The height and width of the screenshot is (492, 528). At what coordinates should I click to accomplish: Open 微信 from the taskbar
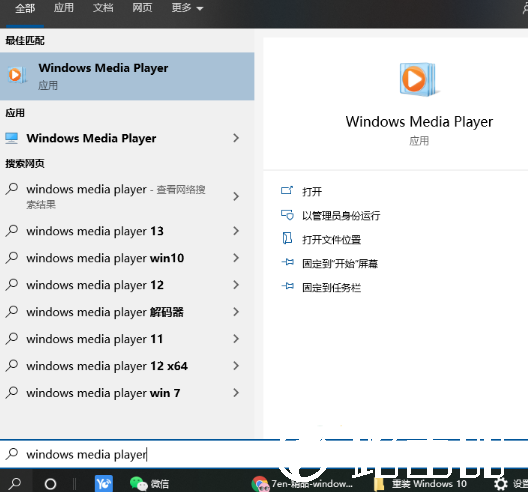pyautogui.click(x=149, y=484)
